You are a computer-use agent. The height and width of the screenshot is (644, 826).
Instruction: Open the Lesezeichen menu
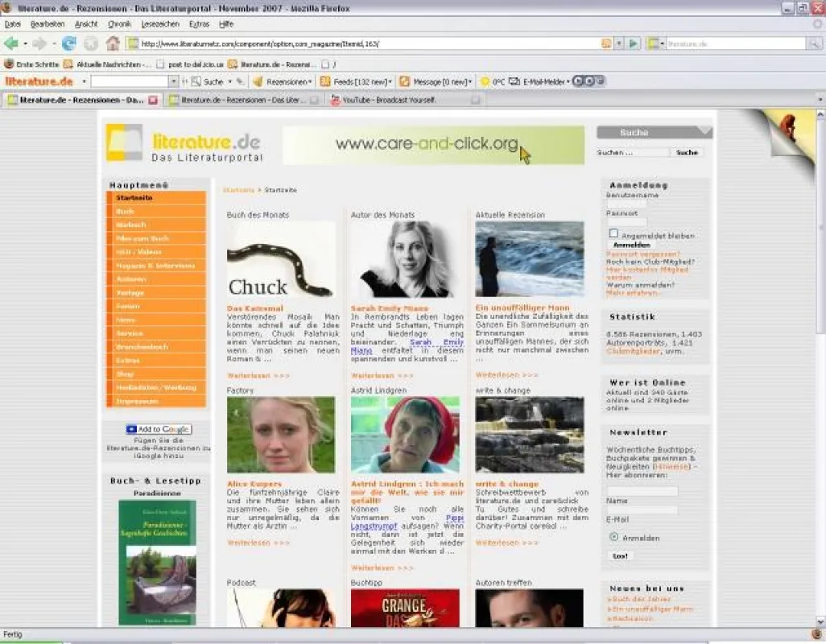click(x=160, y=24)
